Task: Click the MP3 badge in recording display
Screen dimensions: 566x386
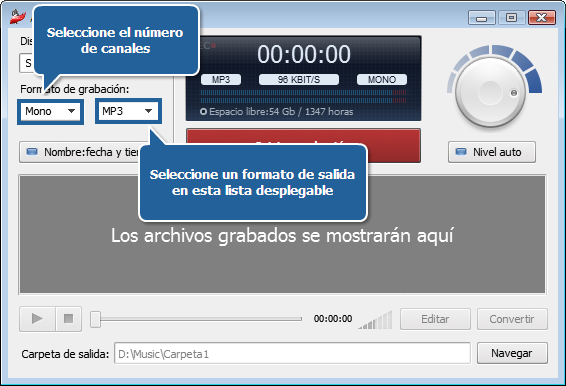Action: [221, 79]
